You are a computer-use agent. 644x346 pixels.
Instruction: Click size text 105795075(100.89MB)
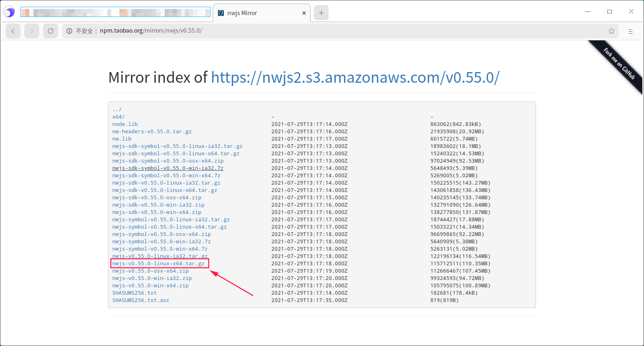pyautogui.click(x=461, y=285)
